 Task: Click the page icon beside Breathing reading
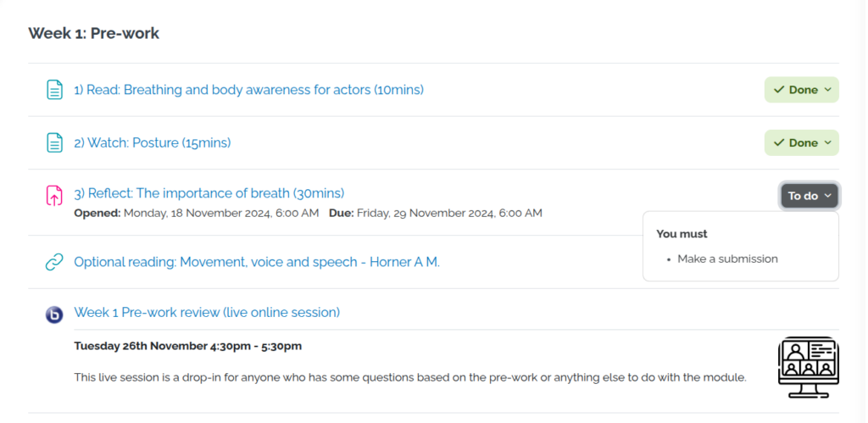[x=54, y=90]
